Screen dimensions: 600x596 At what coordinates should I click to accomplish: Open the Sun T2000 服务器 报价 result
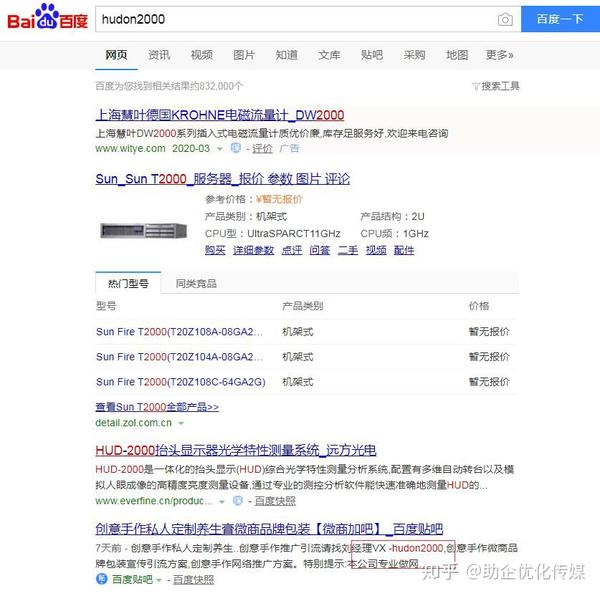(x=223, y=179)
